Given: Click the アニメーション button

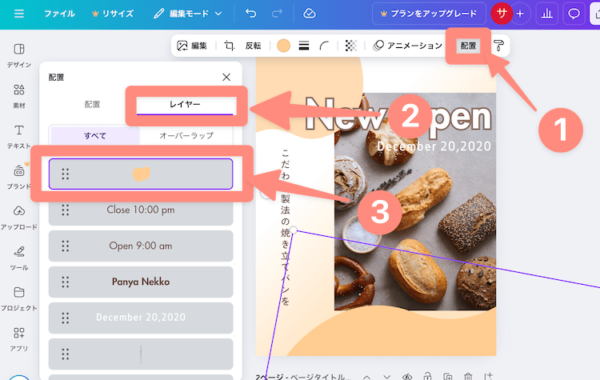Looking at the screenshot, I should 407,46.
